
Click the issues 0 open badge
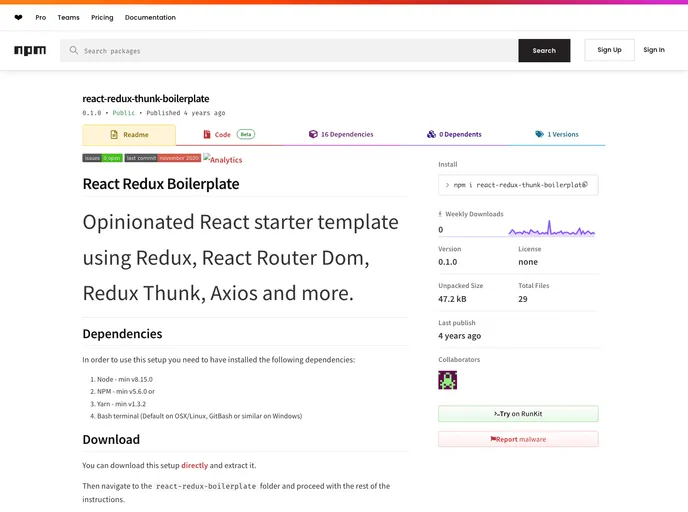[102, 158]
